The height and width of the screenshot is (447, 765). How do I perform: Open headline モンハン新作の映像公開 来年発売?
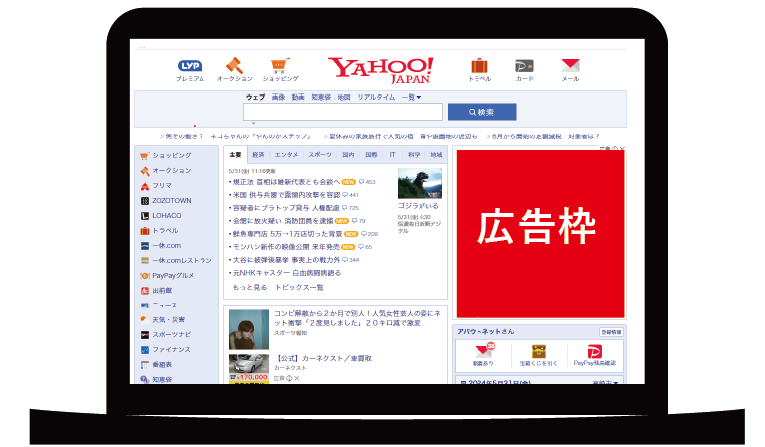click(286, 247)
